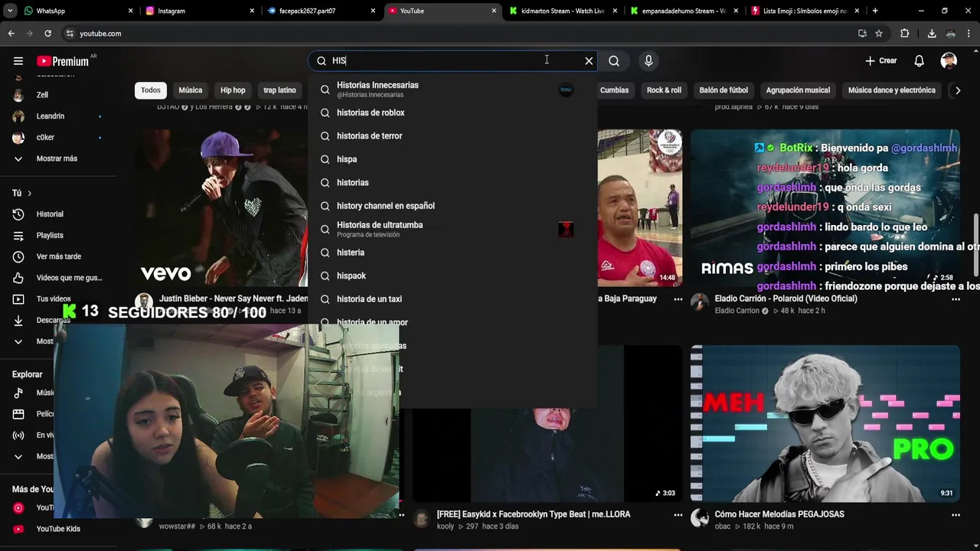Expand Mostrar más subscriptions
The height and width of the screenshot is (551, 980).
[x=59, y=158]
